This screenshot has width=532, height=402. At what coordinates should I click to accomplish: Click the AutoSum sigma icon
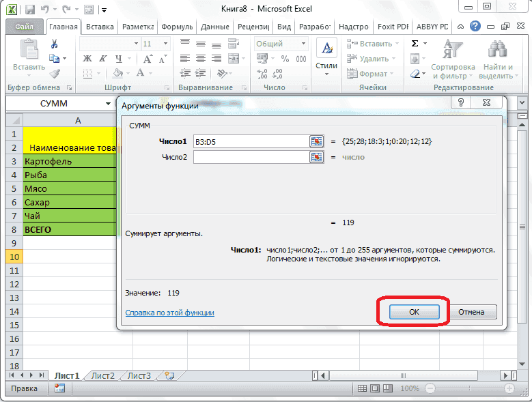pos(415,44)
